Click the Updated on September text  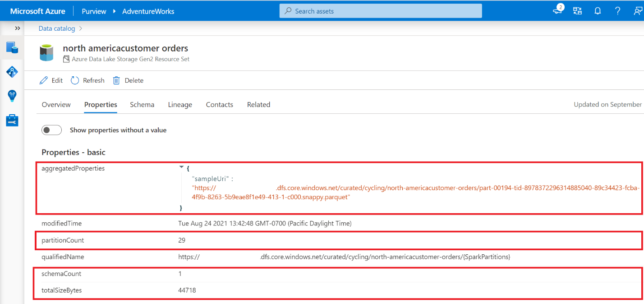pyautogui.click(x=607, y=104)
